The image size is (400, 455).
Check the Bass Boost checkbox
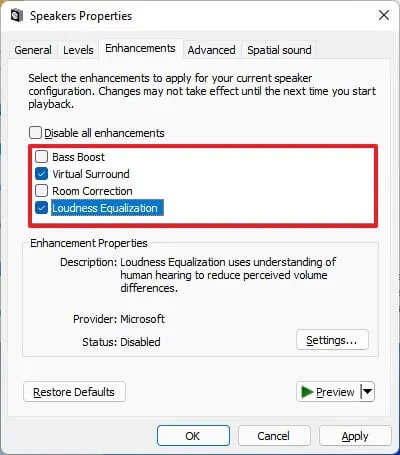coord(41,156)
